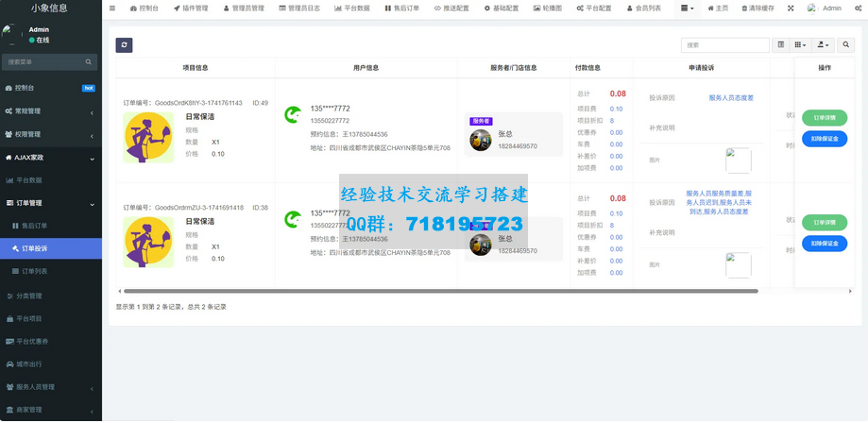868x423 pixels.
Task: Open the export data dropdown
Action: click(x=824, y=44)
